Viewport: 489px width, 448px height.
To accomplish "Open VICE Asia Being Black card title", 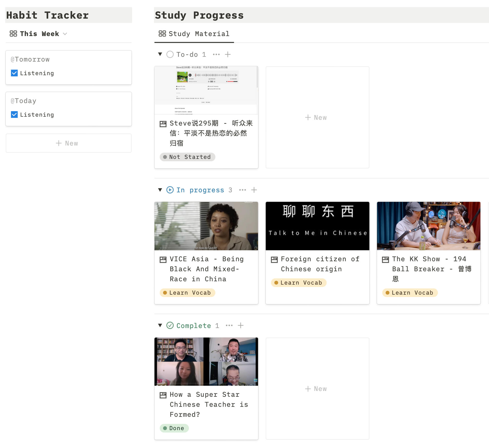I will (x=206, y=269).
